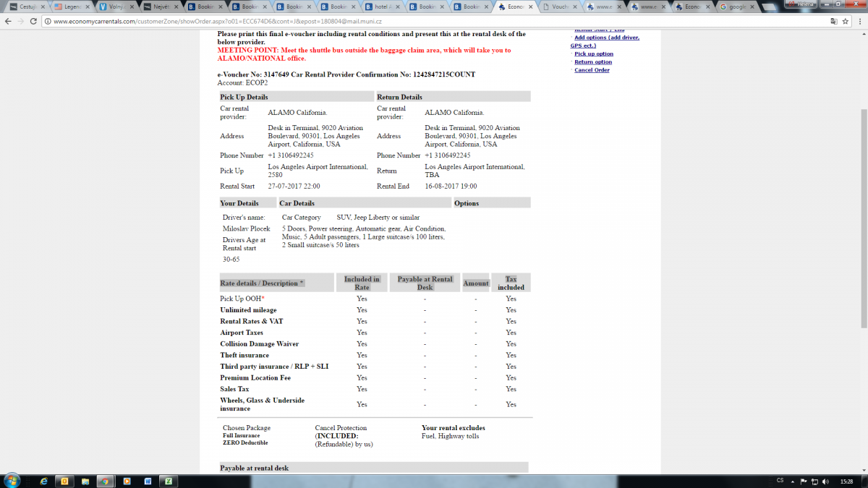
Task: Close the active Economy Car Rentals tab
Action: click(x=532, y=7)
